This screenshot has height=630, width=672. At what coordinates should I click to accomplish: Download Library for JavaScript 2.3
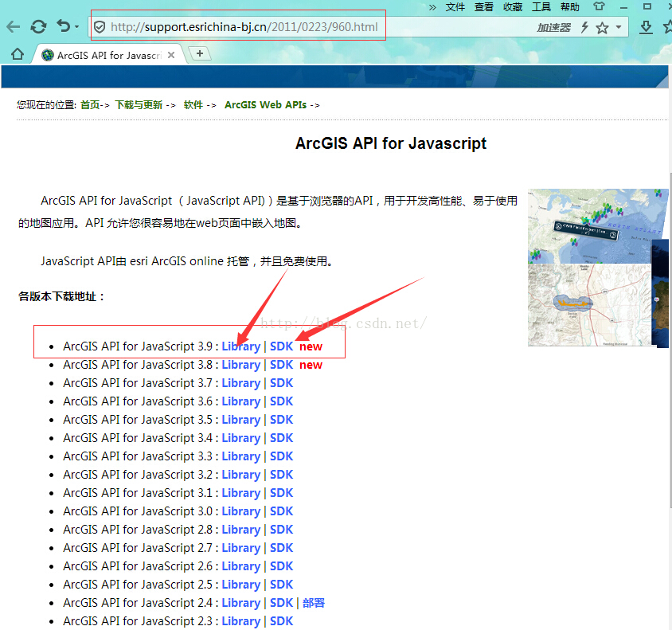tap(241, 621)
